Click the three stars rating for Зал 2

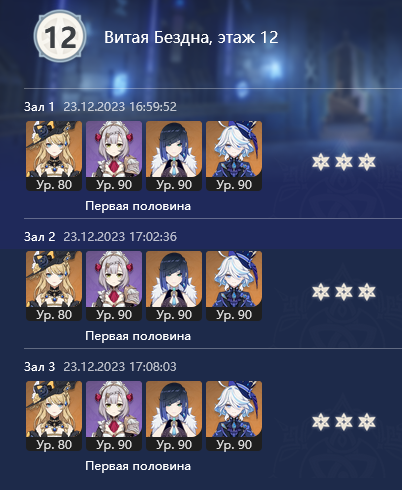(x=344, y=292)
